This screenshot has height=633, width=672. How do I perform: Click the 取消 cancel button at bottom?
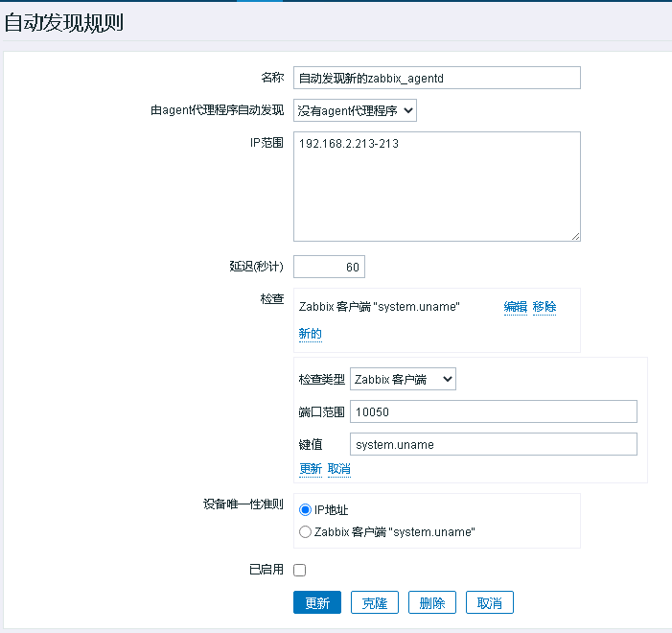pos(490,602)
